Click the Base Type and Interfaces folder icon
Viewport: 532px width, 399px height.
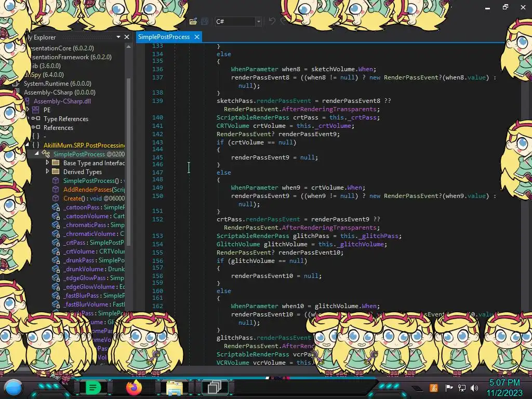pos(56,163)
